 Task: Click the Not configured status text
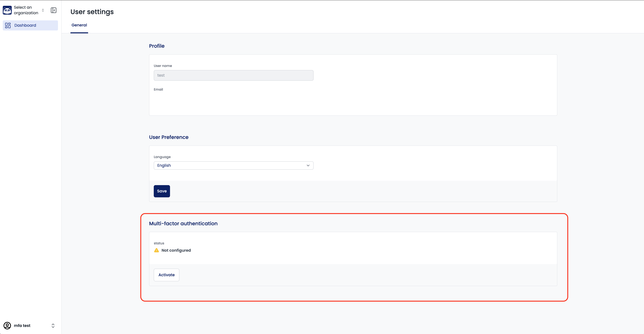[176, 250]
